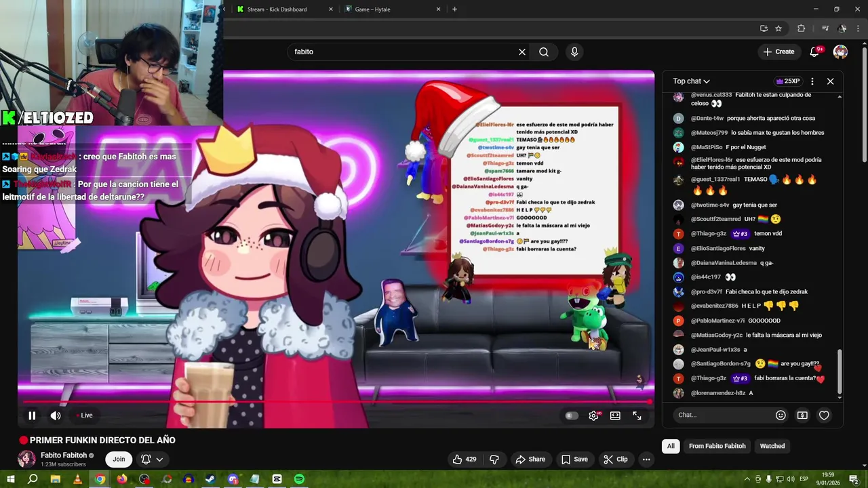Click the live chat scrollbar
Viewport: 868px width, 488px height.
pyautogui.click(x=840, y=371)
